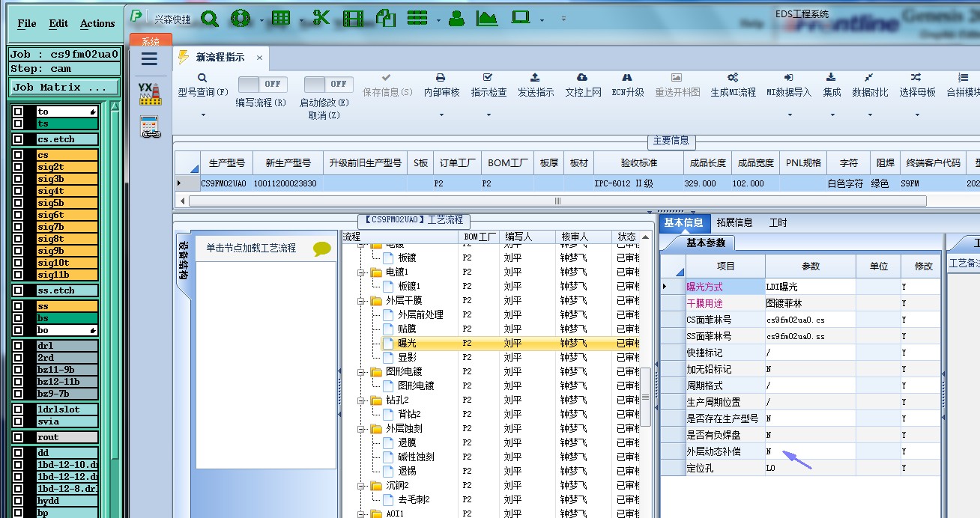The width and height of the screenshot is (980, 518).
Task: Open the dropdown arrow under 选择母板
Action: (917, 115)
